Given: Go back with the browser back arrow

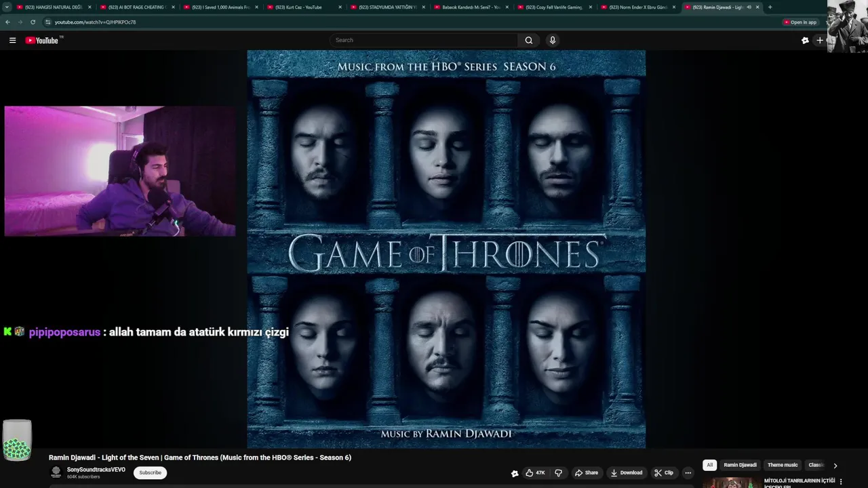Looking at the screenshot, I should coord(7,22).
